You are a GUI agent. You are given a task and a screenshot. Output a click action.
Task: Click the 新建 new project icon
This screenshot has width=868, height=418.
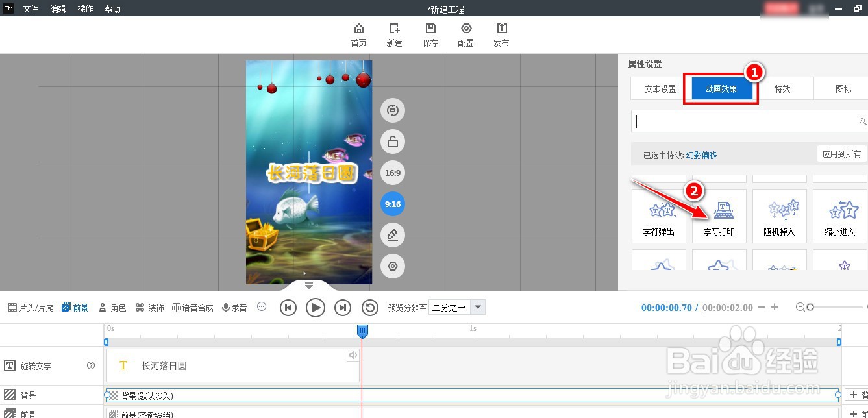(394, 35)
